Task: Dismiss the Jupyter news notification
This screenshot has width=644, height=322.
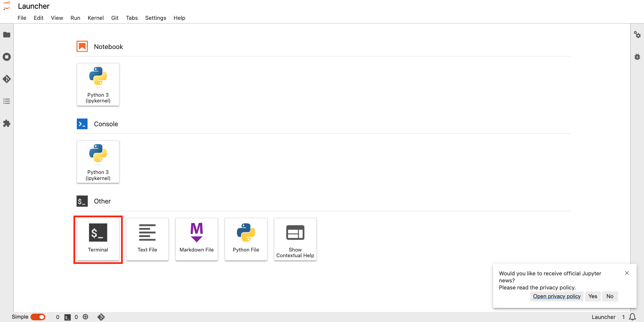Action: [627, 273]
